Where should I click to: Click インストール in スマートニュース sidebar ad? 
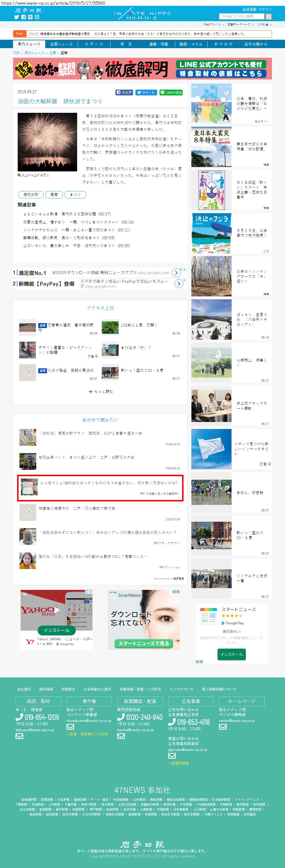point(231,654)
